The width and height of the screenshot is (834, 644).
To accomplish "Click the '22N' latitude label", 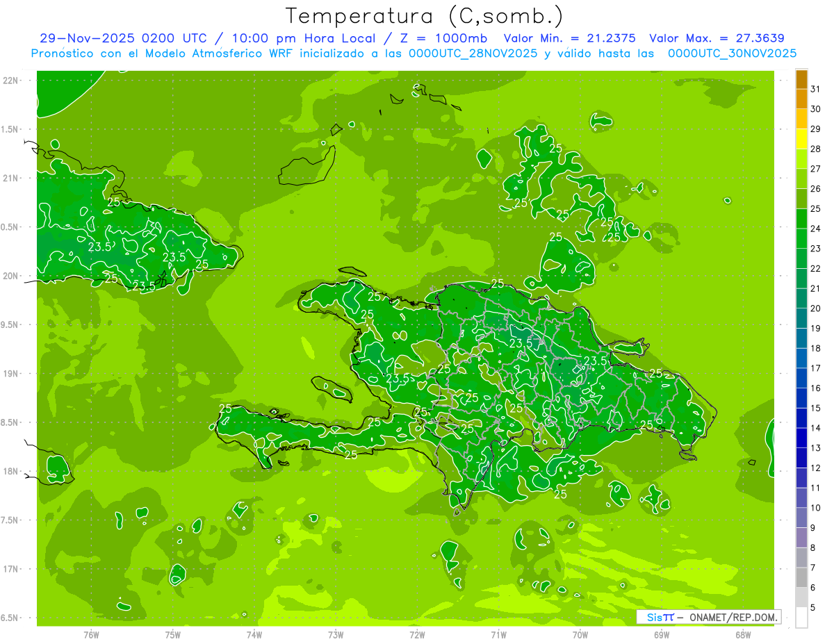I will tap(10, 80).
